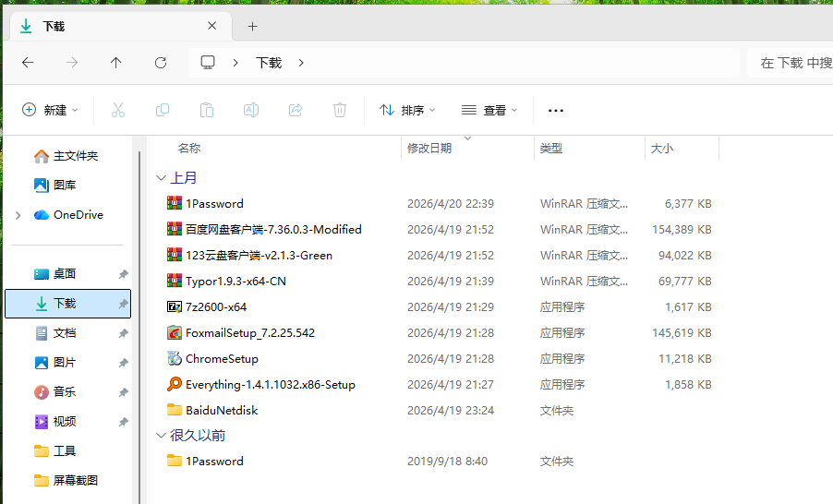
Task: Click the Cut scissors icon
Action: 118,110
